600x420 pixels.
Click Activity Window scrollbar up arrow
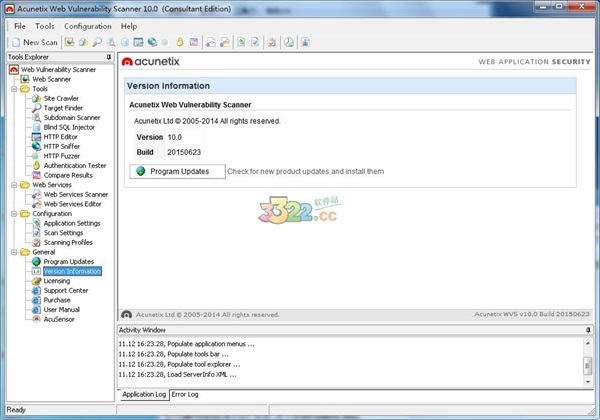588,343
